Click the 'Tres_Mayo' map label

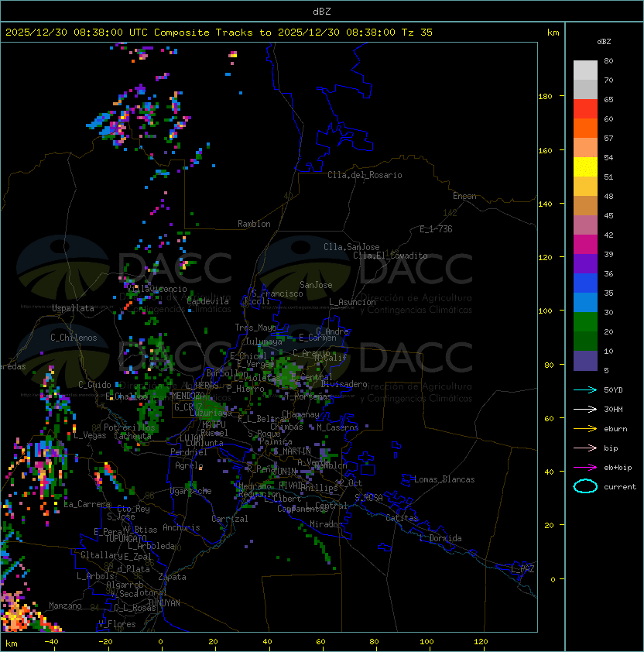pos(255,328)
